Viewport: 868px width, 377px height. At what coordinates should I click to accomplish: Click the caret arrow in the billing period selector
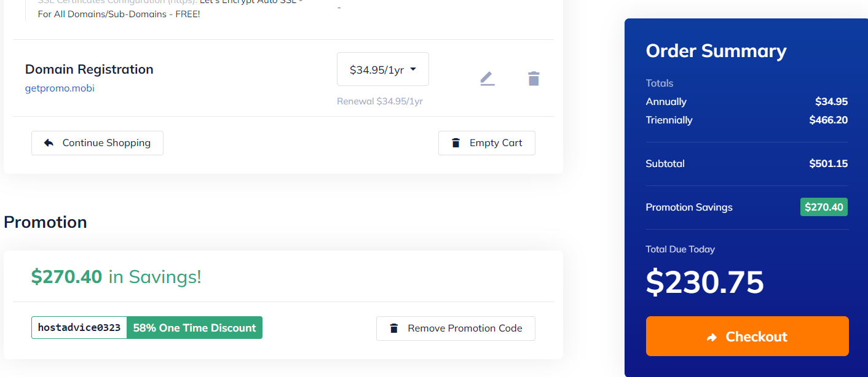coord(413,69)
